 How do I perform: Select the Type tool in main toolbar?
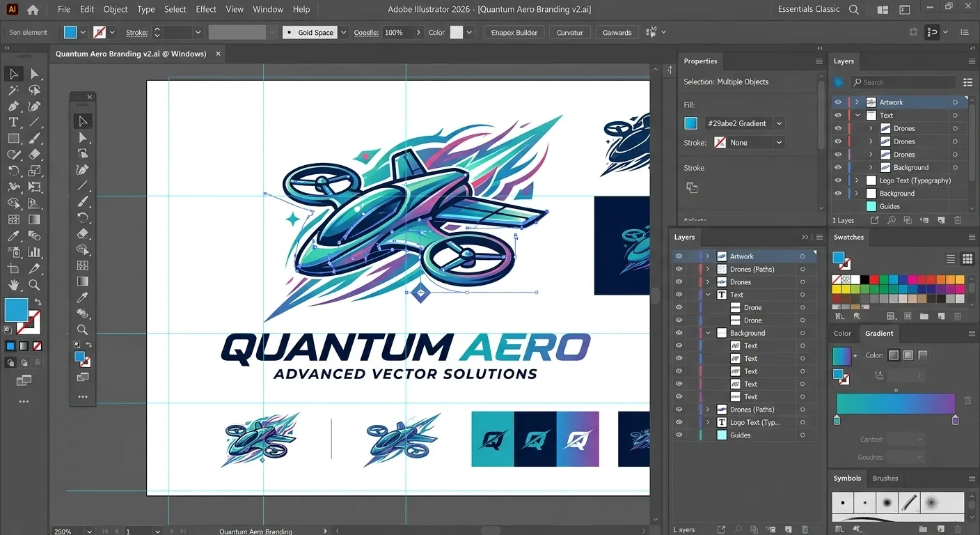13,122
